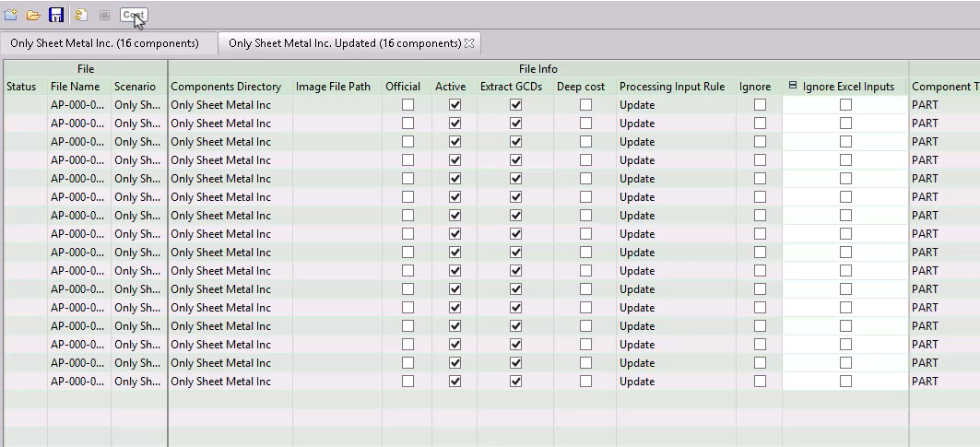
Task: Click empty Image File Path cell in first row
Action: pyautogui.click(x=337, y=105)
